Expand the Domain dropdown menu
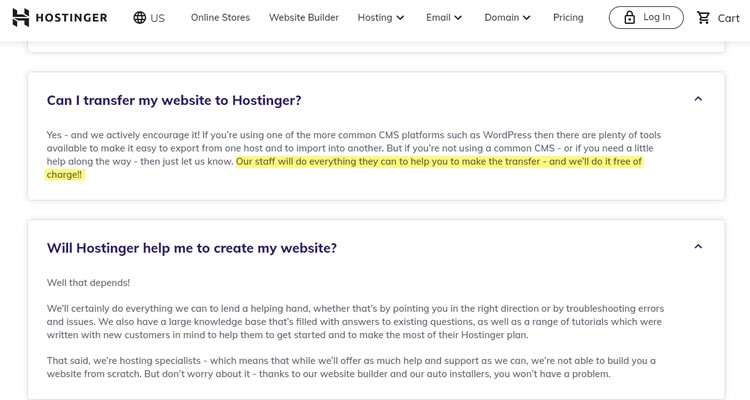This screenshot has height=400, width=750. (507, 18)
